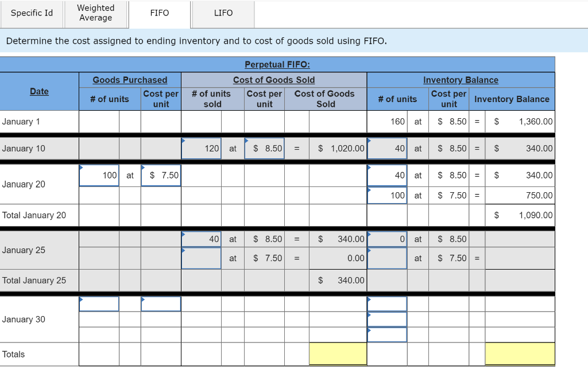Select January 20 inventory units field showing 40
This screenshot has height=370, width=588.
pos(387,176)
